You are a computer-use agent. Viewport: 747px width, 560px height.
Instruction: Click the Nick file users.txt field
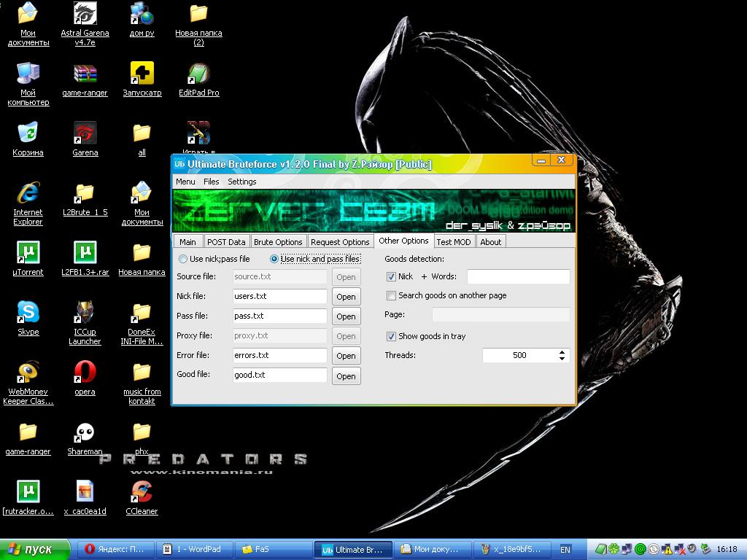point(279,296)
